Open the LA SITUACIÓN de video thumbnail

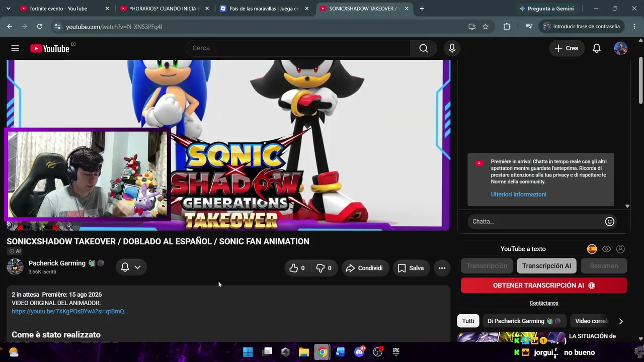(511, 337)
